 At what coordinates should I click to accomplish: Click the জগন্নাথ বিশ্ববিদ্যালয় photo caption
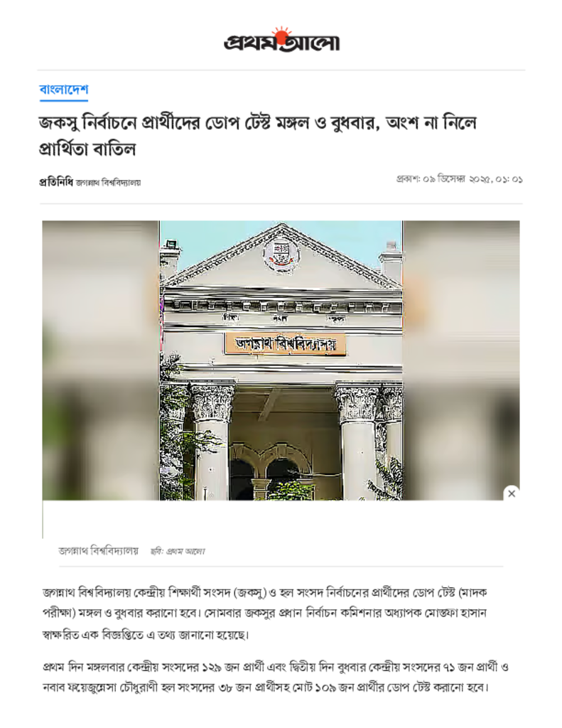[98, 551]
